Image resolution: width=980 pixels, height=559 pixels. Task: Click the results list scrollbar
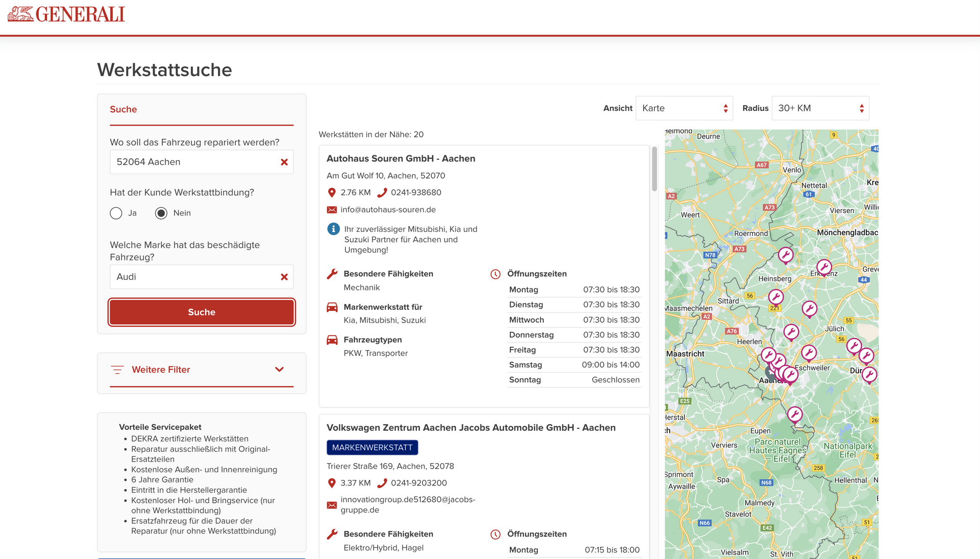654,169
